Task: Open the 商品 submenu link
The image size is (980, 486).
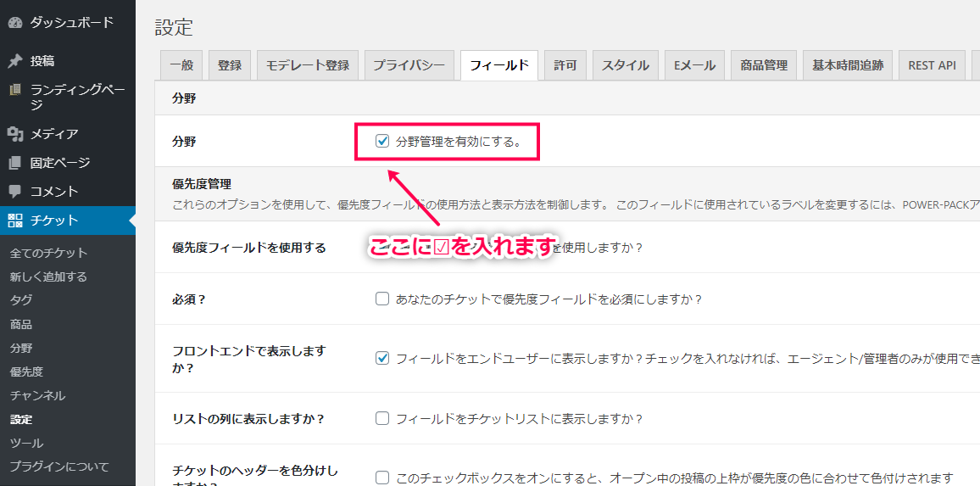Action: coord(21,324)
